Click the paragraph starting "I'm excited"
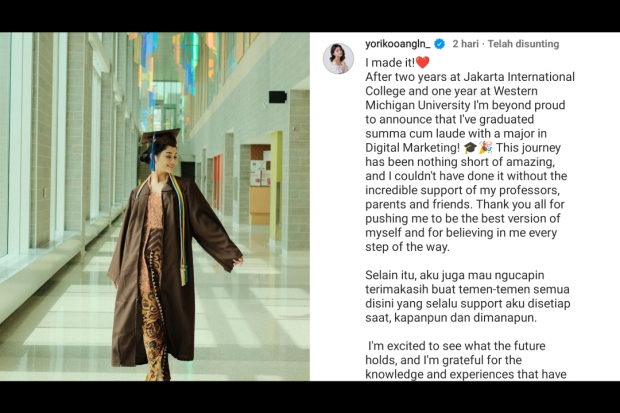 click(x=466, y=360)
